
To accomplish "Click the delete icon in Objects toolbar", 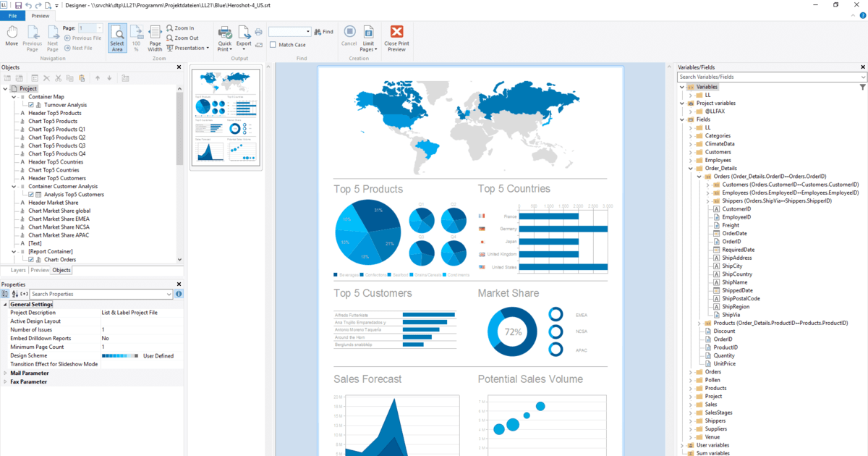I will (x=46, y=78).
